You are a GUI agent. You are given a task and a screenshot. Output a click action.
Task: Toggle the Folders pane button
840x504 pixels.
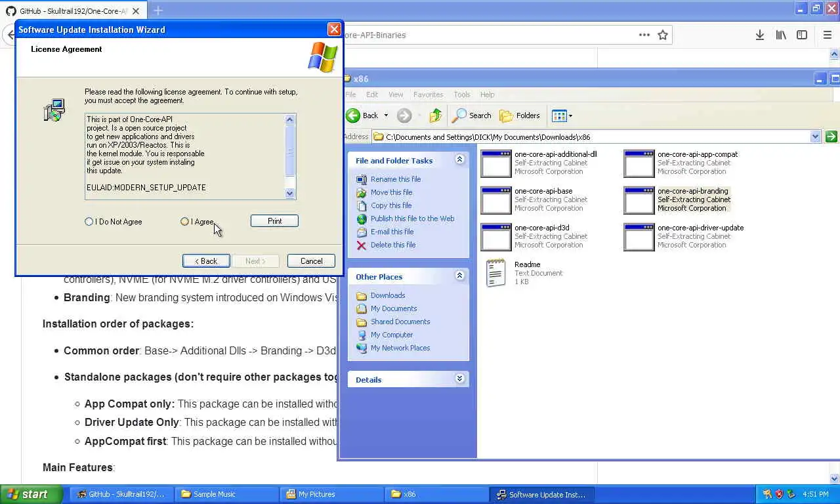point(520,115)
